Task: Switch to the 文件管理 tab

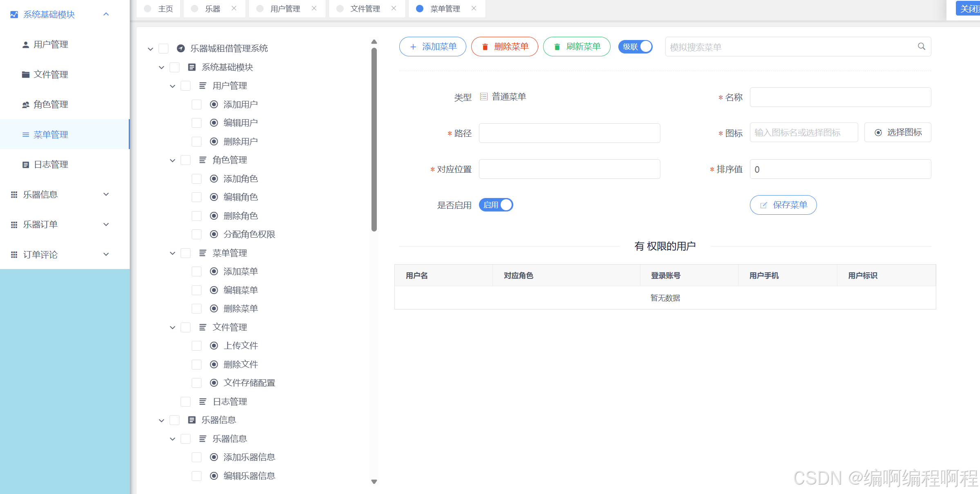Action: (x=364, y=8)
